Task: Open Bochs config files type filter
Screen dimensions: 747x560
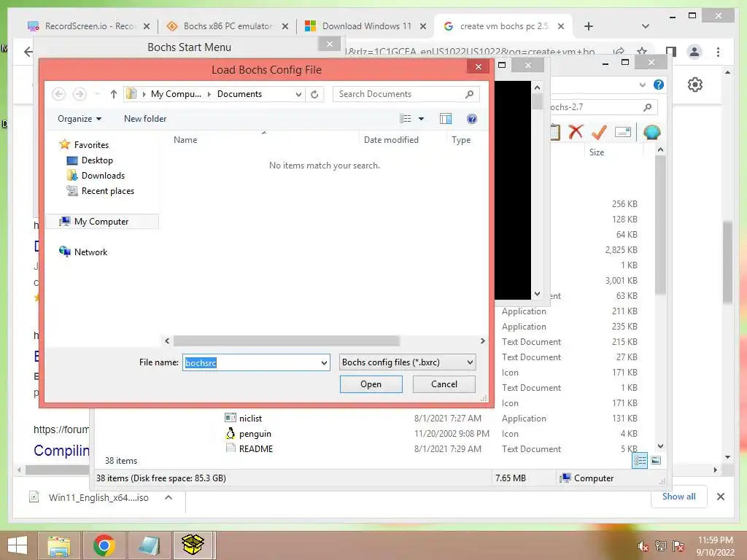Action: (408, 362)
